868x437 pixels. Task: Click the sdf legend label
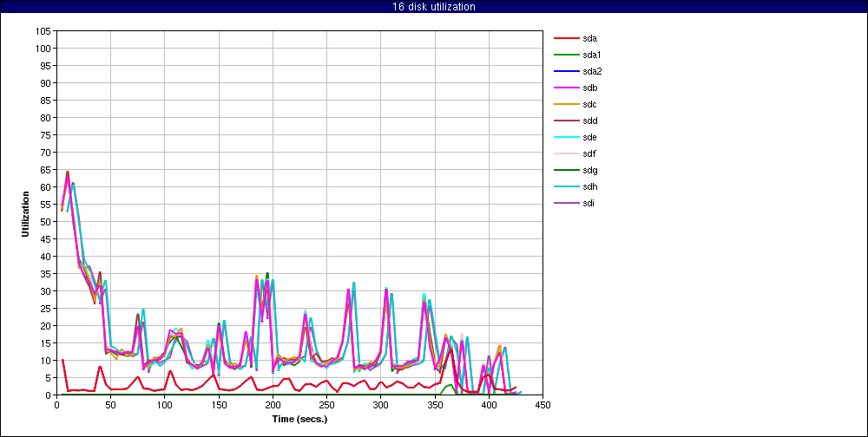(589, 153)
